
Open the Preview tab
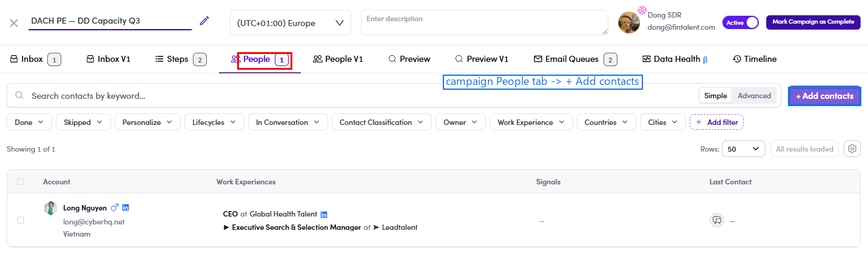pos(409,59)
